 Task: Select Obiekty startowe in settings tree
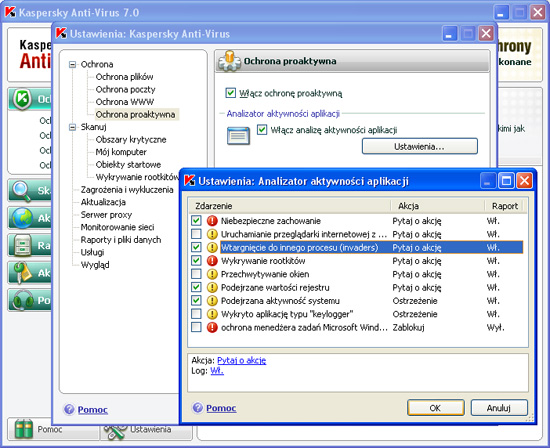coord(128,165)
